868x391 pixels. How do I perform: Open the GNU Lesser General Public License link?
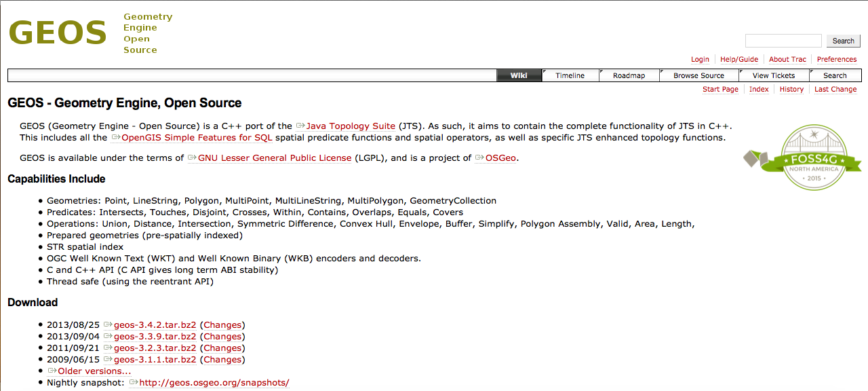tap(269, 158)
